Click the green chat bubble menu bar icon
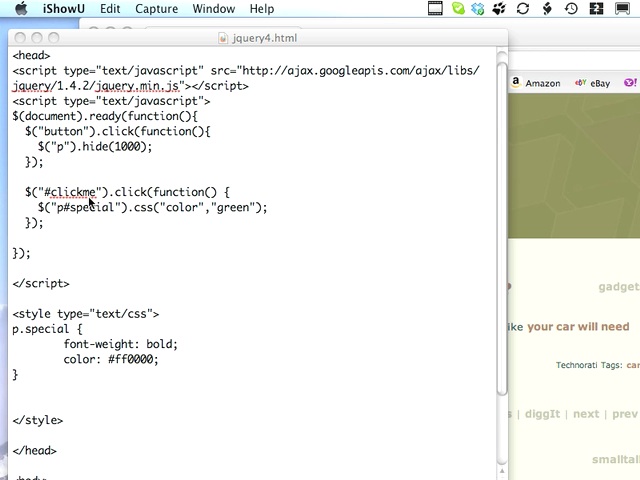 pyautogui.click(x=458, y=8)
